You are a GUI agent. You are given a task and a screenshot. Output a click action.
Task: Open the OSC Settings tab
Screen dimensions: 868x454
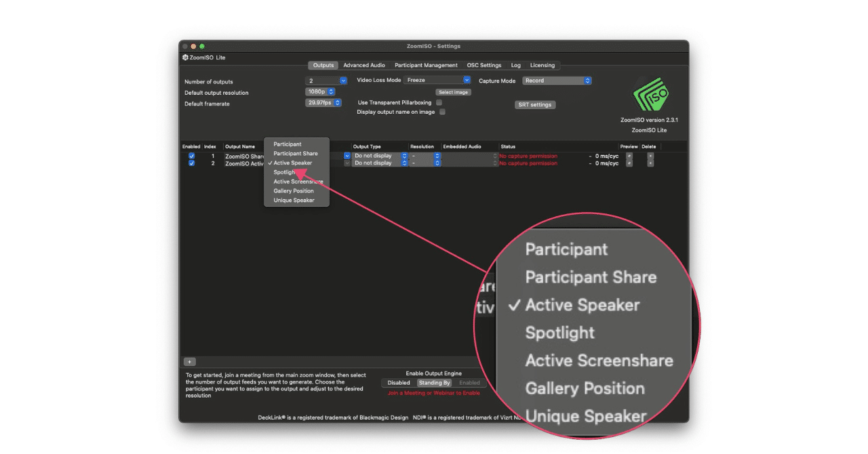(484, 65)
